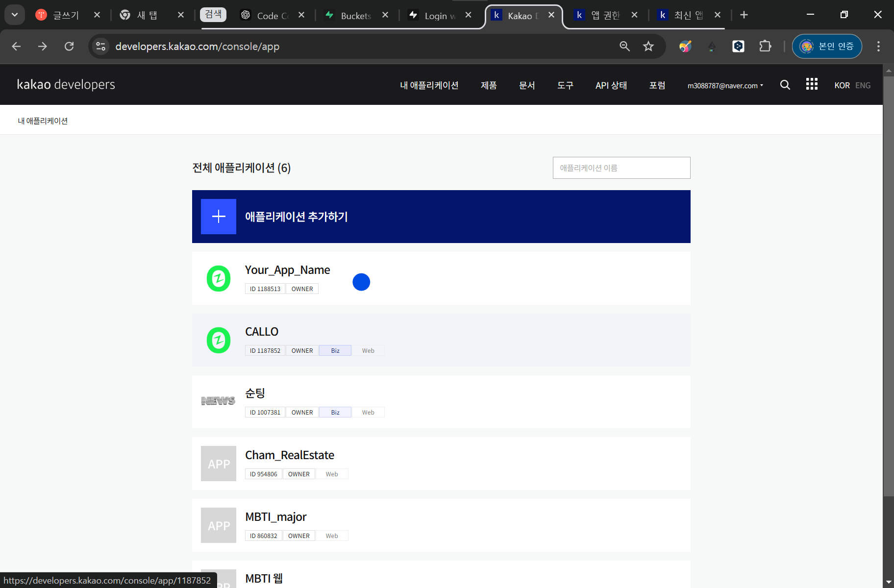
Task: Click 내 애플리케이션 breadcrumb
Action: [43, 121]
